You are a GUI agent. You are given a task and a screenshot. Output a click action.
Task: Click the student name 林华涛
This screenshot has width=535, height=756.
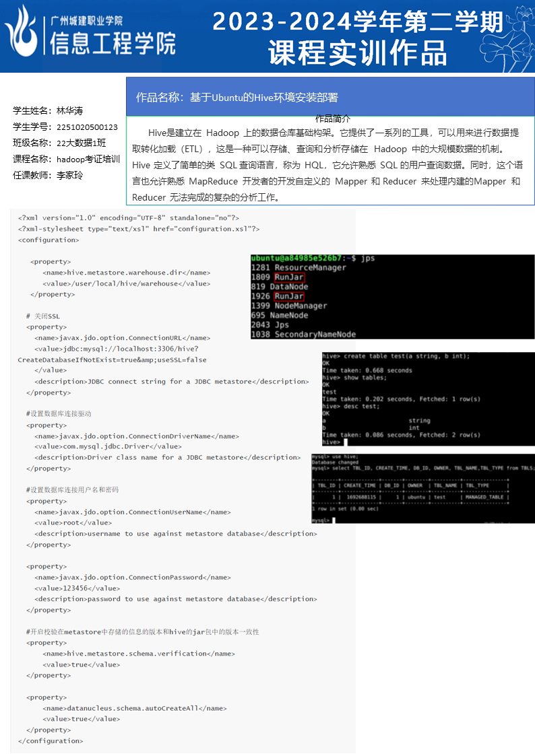click(x=69, y=110)
